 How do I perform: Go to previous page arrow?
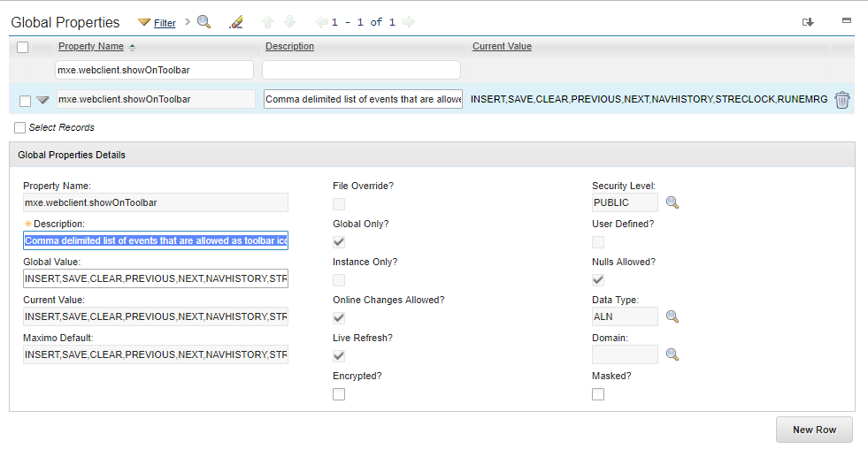coord(321,22)
